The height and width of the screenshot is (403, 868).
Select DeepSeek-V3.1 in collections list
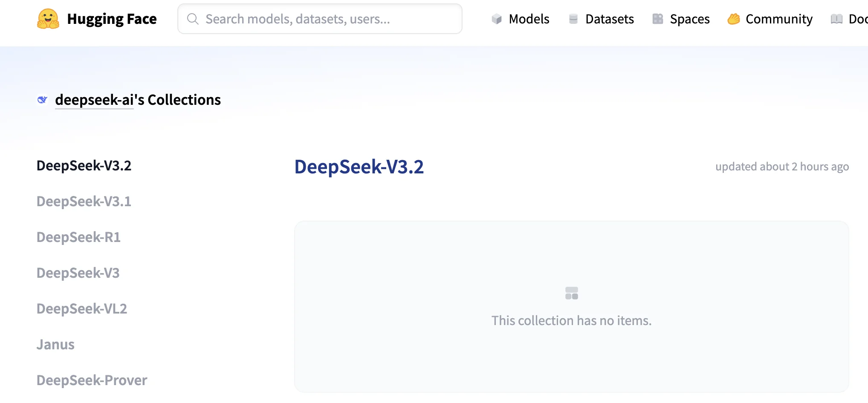pyautogui.click(x=84, y=201)
